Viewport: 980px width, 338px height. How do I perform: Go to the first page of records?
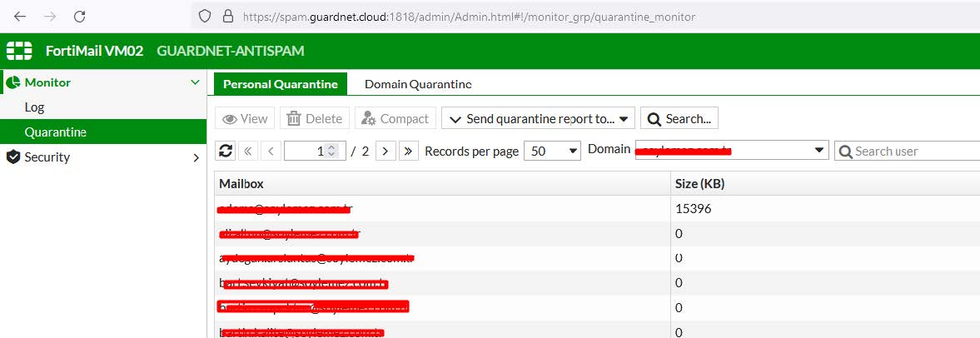[x=247, y=151]
